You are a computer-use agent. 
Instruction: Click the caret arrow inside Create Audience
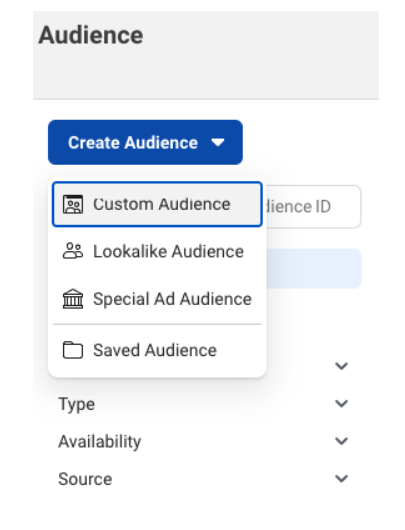(218, 143)
